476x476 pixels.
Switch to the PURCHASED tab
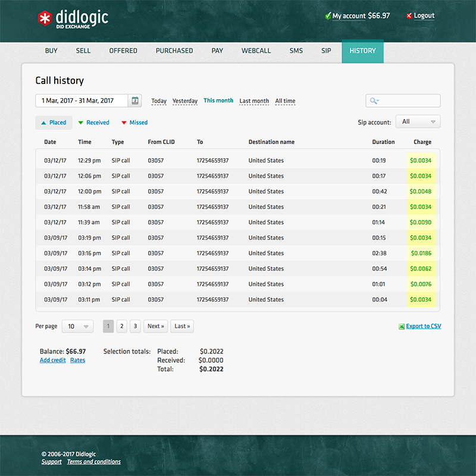(x=174, y=51)
